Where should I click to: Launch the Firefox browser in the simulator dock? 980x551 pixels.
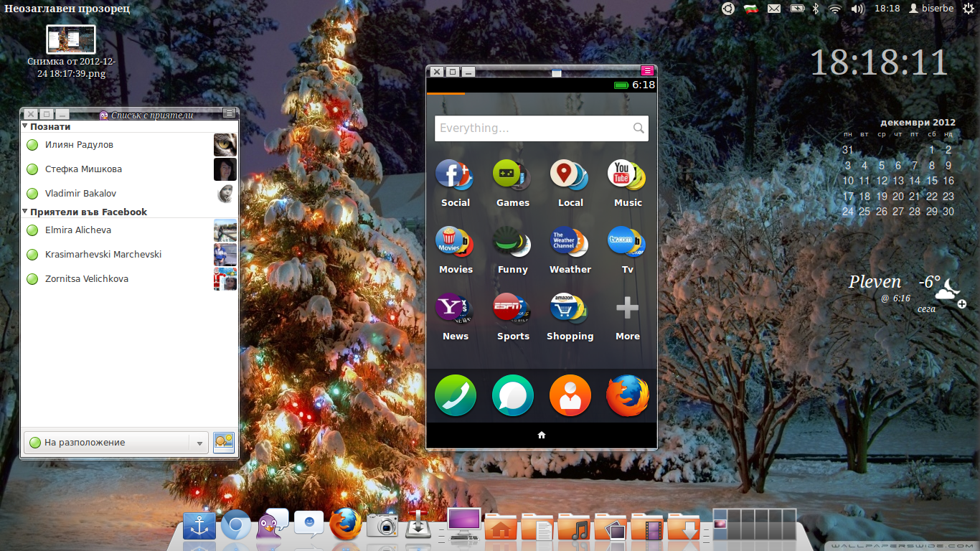(628, 395)
